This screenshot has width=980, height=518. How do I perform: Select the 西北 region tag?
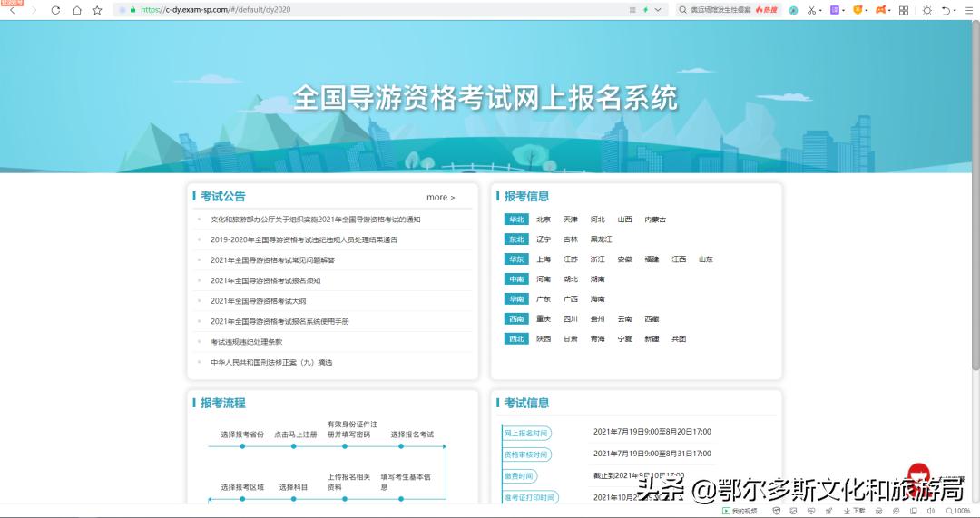point(516,339)
